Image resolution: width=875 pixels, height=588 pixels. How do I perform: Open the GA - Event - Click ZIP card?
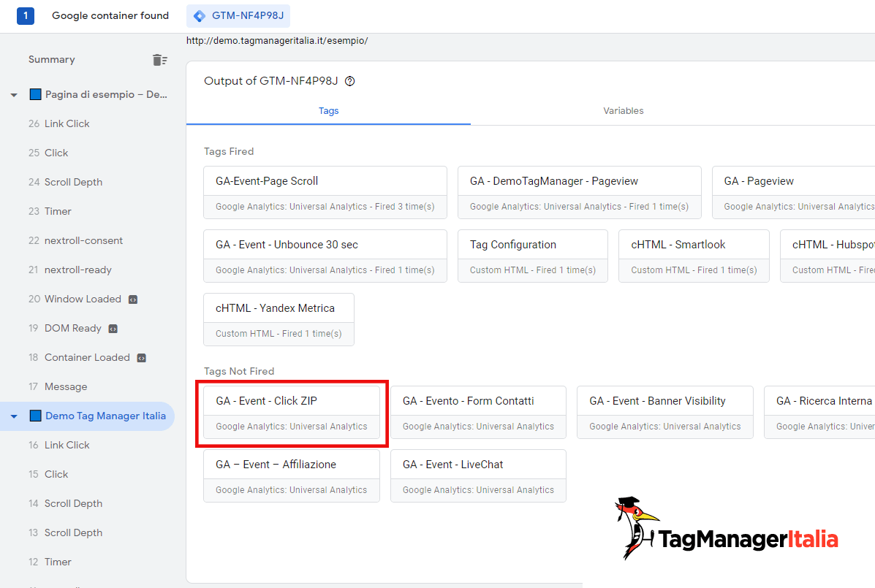(x=292, y=413)
